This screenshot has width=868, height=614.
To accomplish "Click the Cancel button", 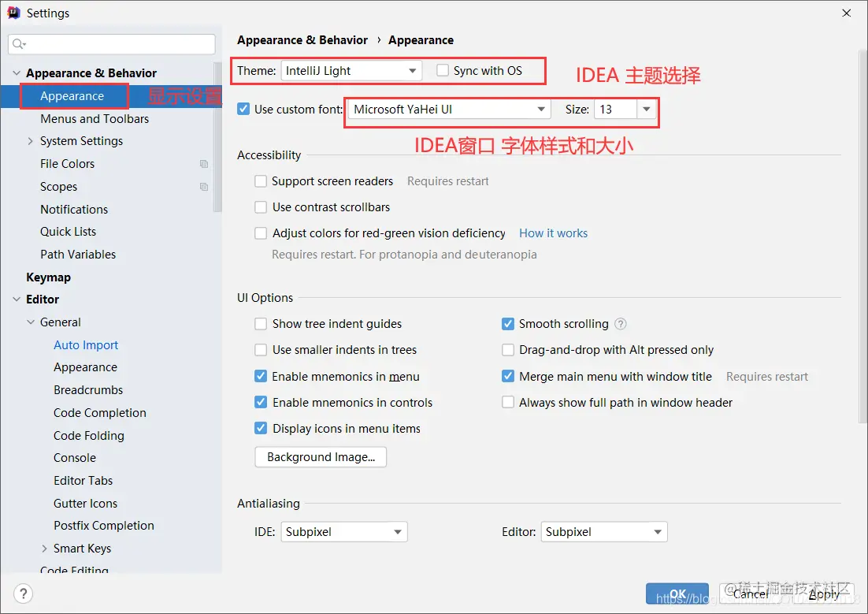I will click(x=751, y=594).
